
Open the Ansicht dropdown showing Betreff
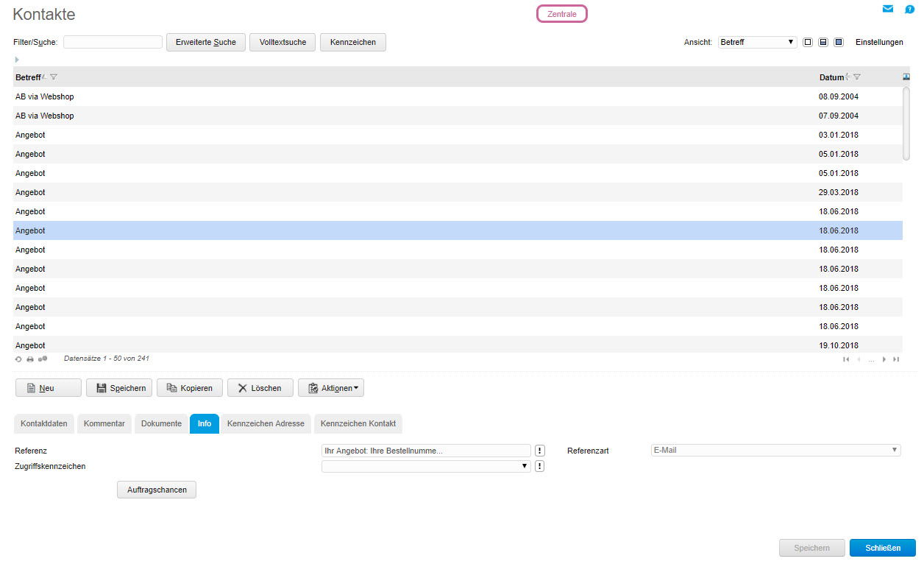[x=757, y=43]
